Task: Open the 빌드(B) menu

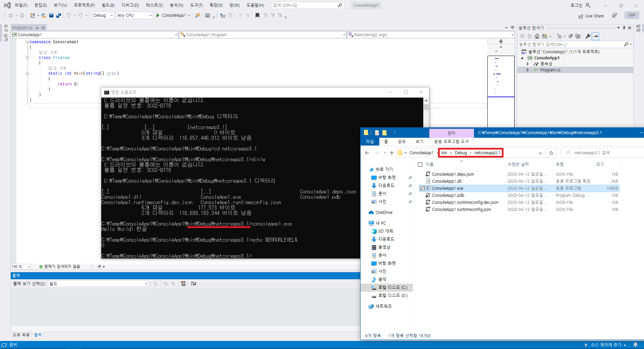Action: 108,5
